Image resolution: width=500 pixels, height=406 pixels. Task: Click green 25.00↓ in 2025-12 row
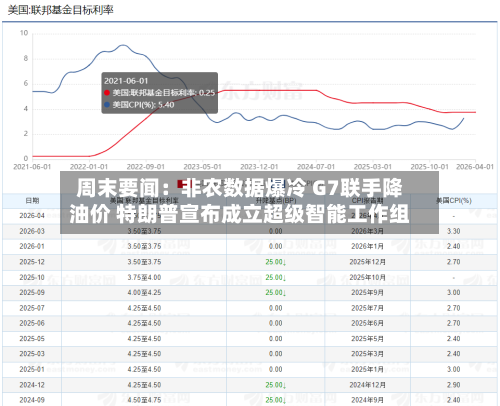click(x=276, y=262)
